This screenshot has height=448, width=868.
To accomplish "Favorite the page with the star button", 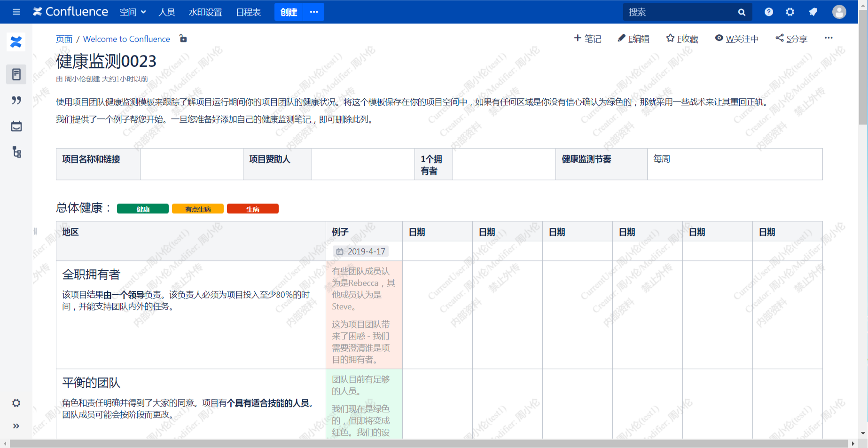I will coord(682,39).
